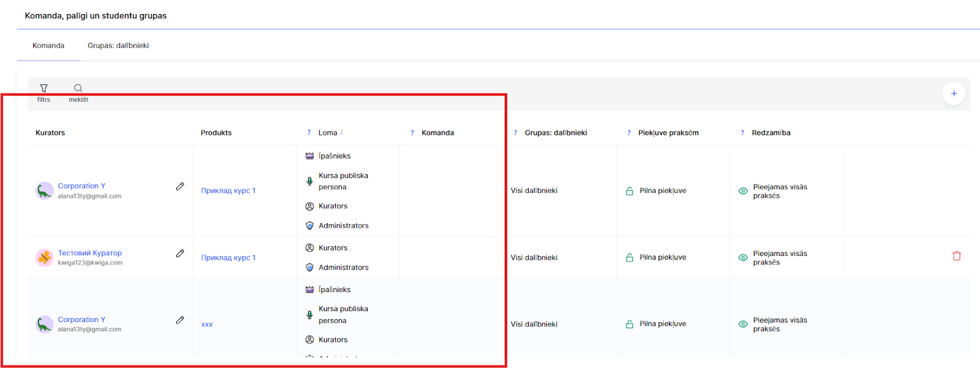Click help icon beside Redzamība header
This screenshot has height=368, width=980.
click(742, 133)
